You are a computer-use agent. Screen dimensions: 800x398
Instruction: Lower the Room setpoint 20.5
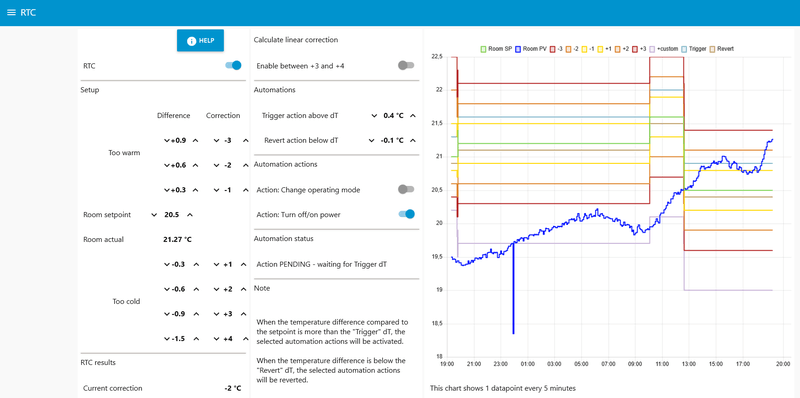click(154, 215)
